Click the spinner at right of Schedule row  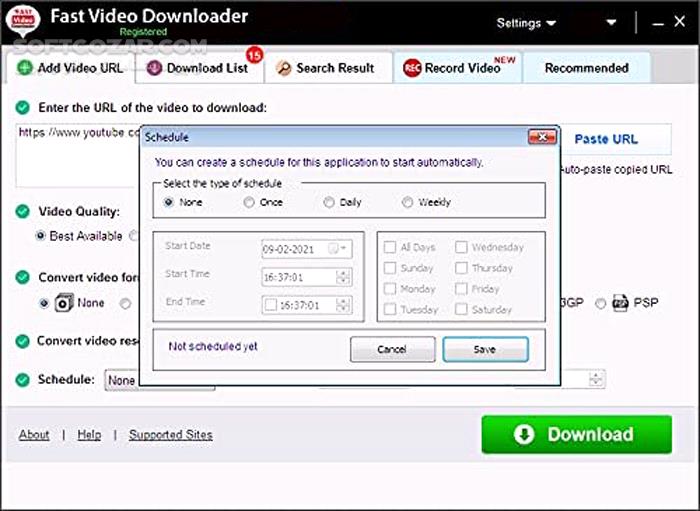point(596,379)
